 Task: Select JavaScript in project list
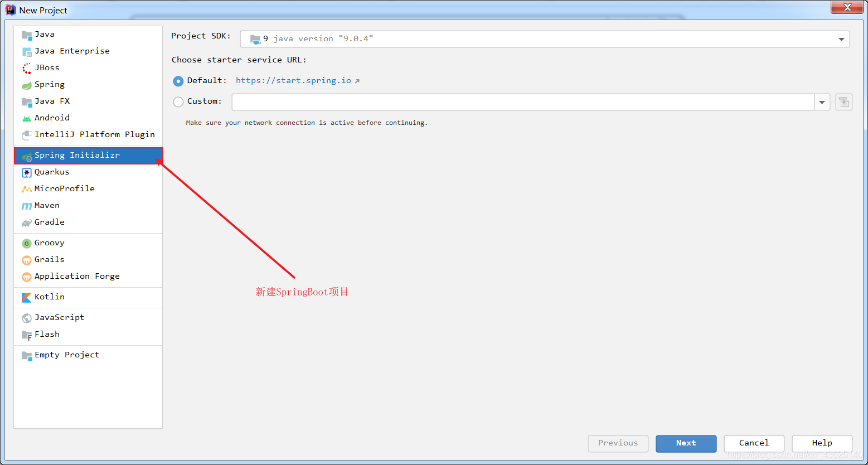(x=88, y=318)
